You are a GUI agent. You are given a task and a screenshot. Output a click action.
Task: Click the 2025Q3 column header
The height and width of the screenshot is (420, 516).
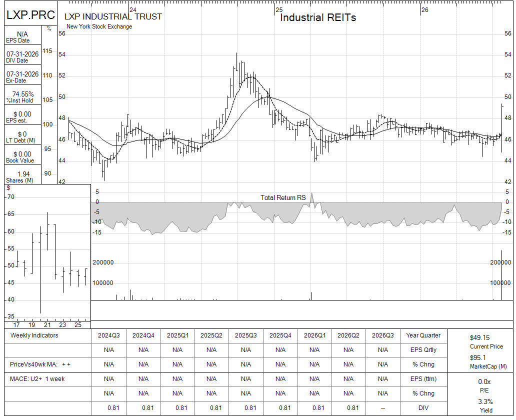pyautogui.click(x=246, y=335)
